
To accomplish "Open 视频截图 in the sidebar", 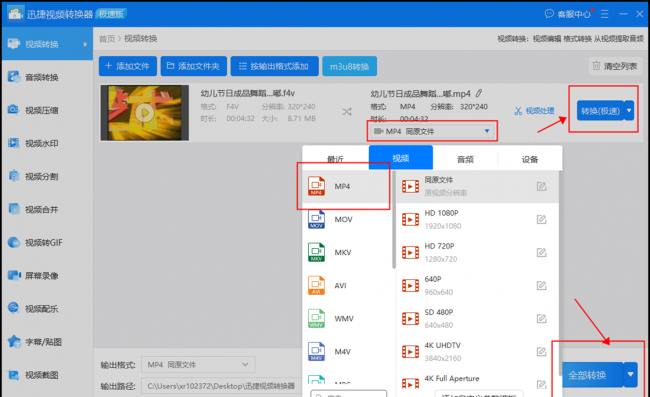I will point(47,375).
